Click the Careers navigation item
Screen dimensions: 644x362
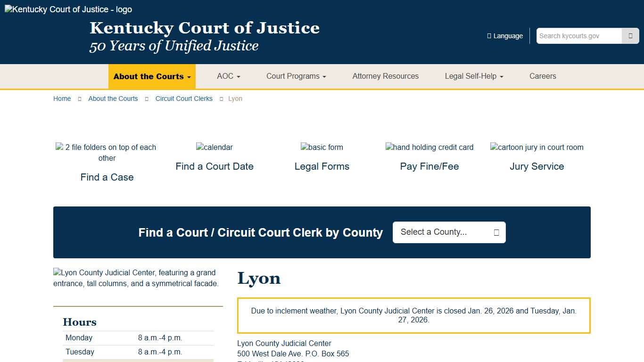click(x=543, y=76)
